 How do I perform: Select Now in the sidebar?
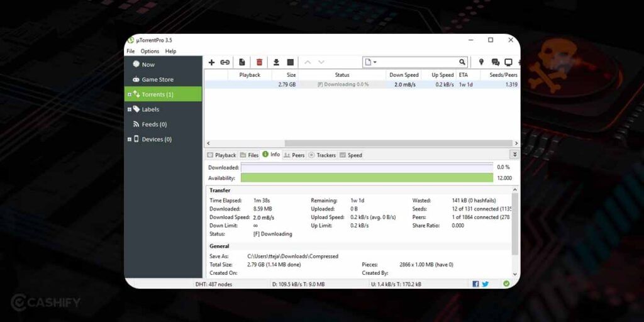(x=163, y=65)
